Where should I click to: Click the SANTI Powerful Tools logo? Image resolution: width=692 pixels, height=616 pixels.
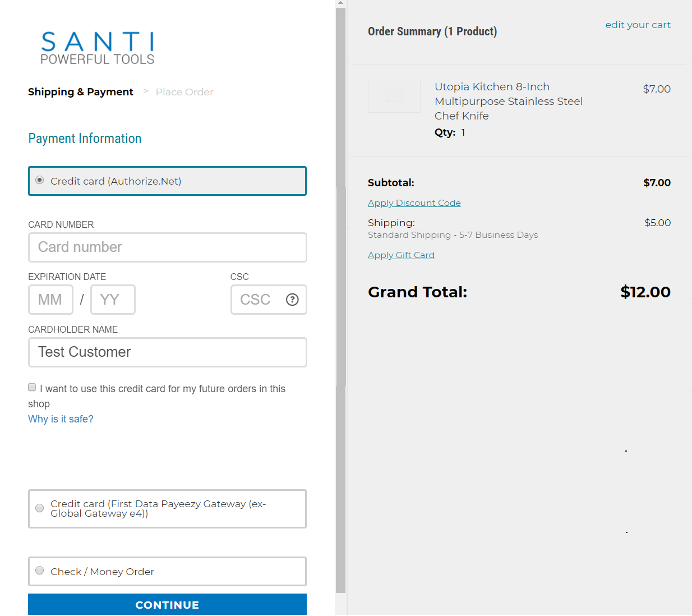pyautogui.click(x=98, y=48)
